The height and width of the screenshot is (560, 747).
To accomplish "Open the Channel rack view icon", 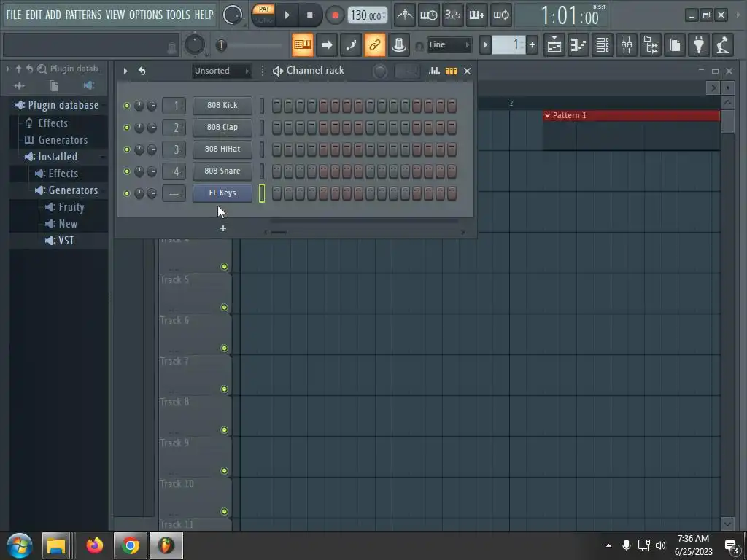I will [602, 44].
